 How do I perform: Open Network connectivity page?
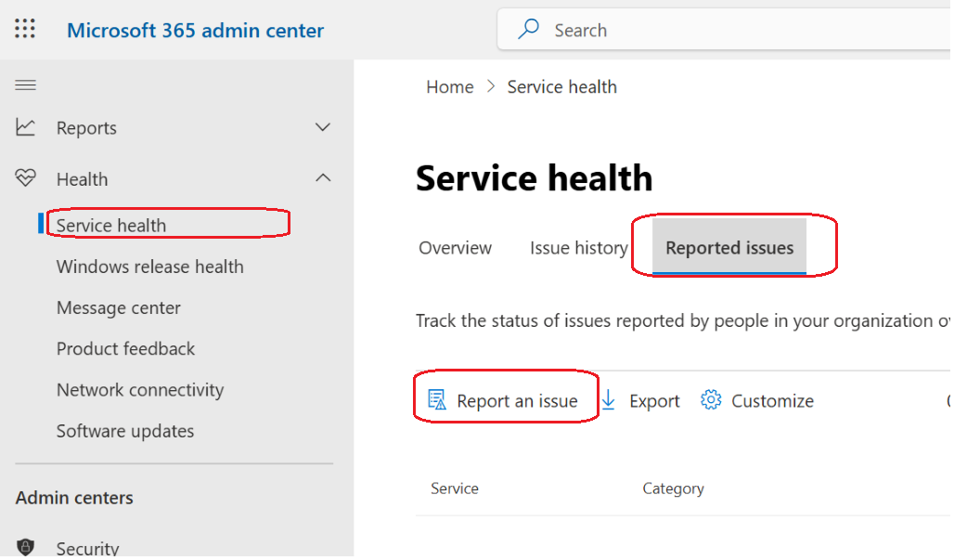point(140,390)
